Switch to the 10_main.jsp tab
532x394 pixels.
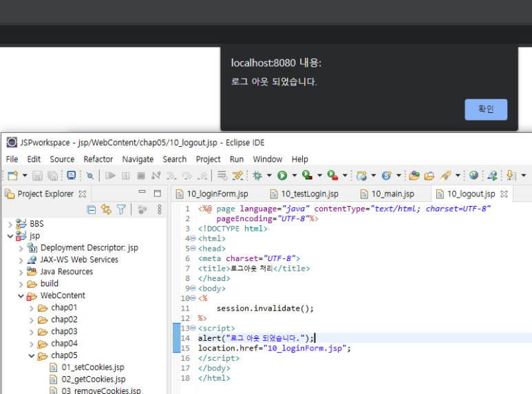click(387, 194)
